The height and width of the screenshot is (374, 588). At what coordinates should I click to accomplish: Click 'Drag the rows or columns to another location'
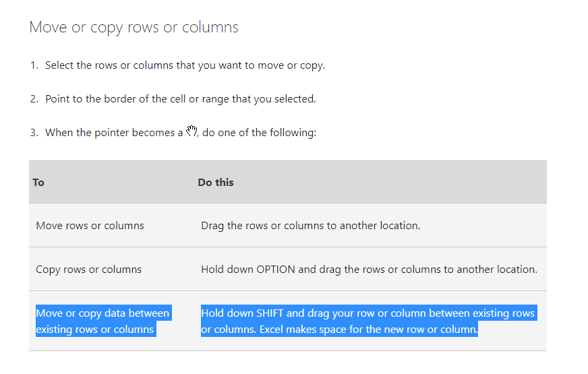tap(310, 226)
